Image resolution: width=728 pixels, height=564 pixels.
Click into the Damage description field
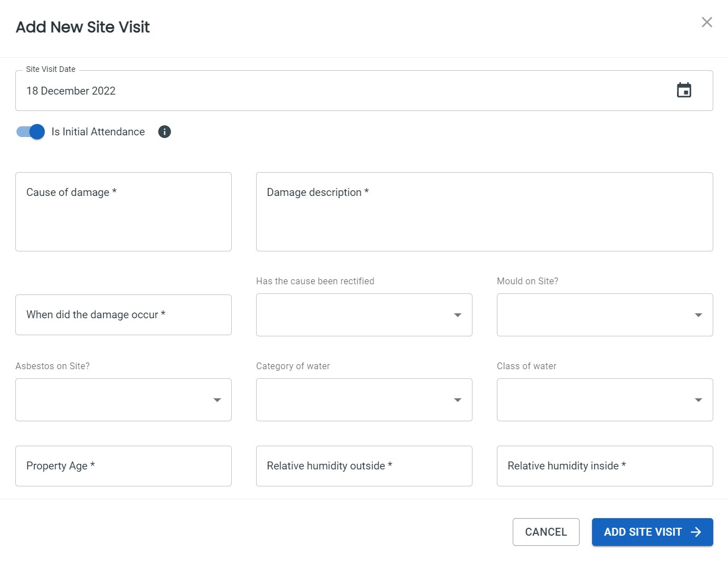[x=484, y=212]
